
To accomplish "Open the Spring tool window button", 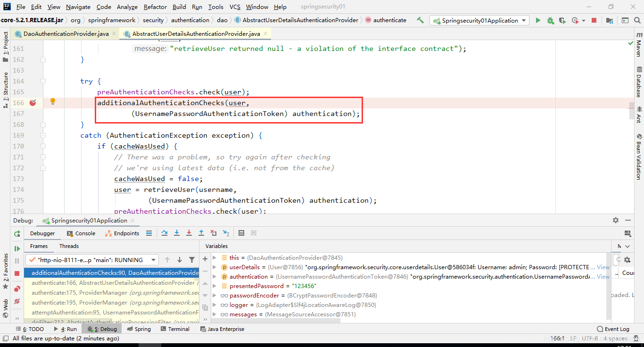I will [138, 329].
